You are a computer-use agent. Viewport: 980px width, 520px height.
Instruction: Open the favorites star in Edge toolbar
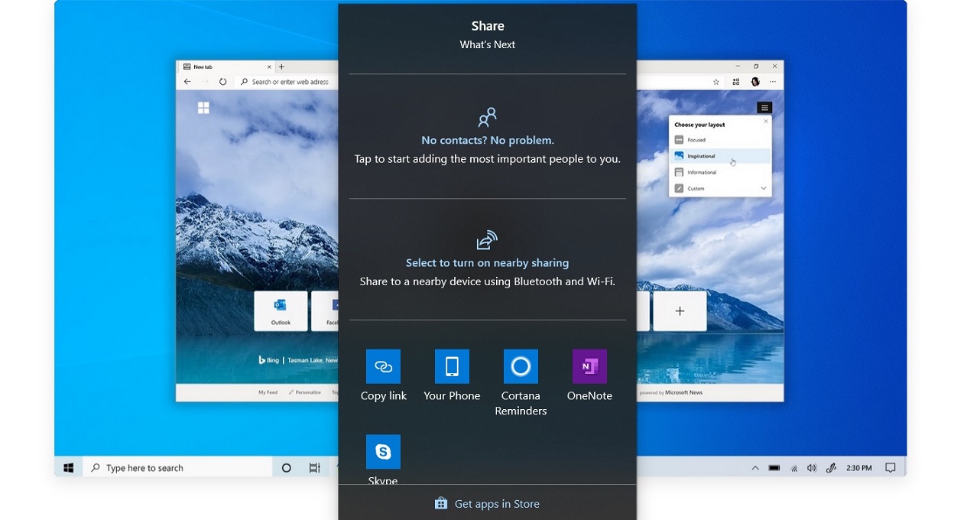pyautogui.click(x=716, y=81)
